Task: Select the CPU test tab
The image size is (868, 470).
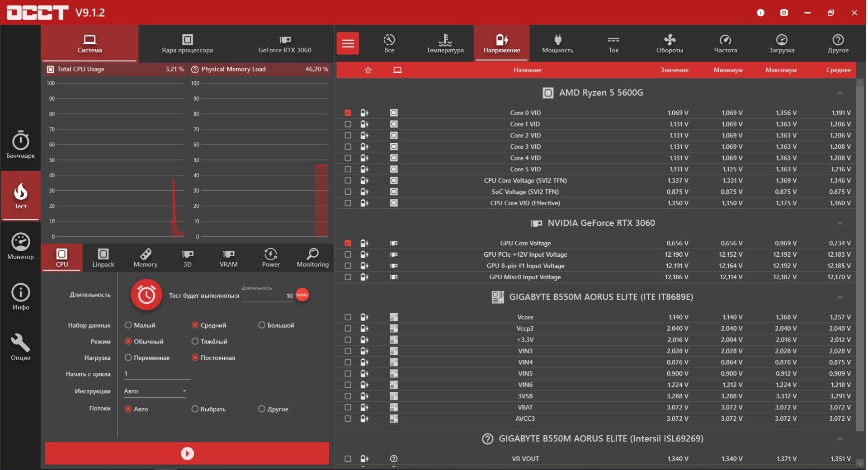Action: 62,258
